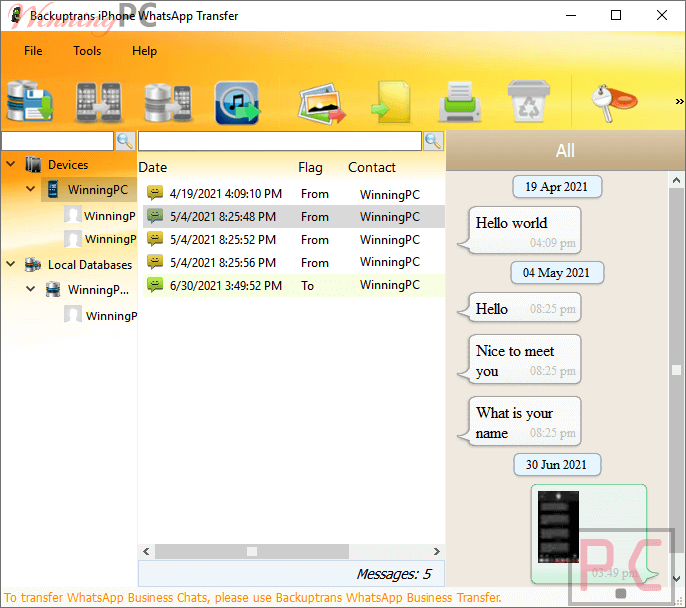Open the Help menu
This screenshot has height=608, width=686.
144,51
